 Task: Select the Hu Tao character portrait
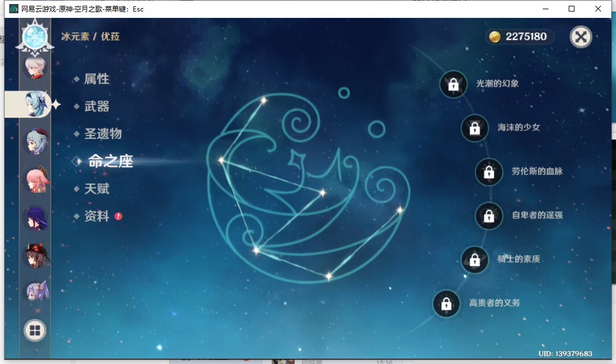[x=35, y=256]
